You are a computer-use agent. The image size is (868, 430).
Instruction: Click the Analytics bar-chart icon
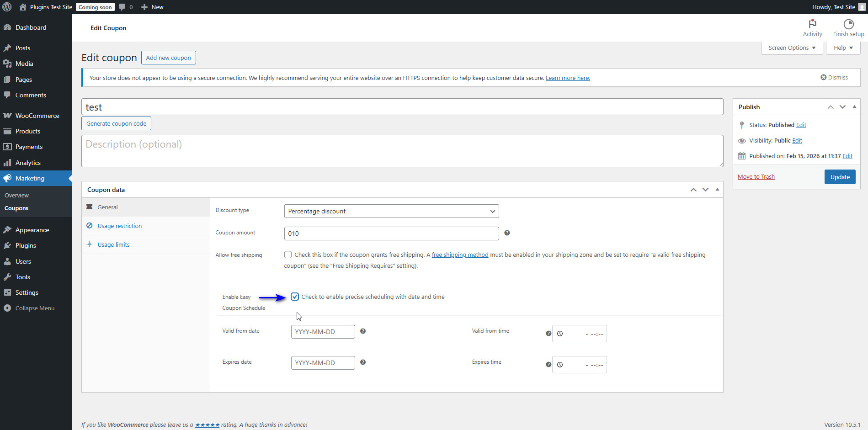[x=7, y=162]
